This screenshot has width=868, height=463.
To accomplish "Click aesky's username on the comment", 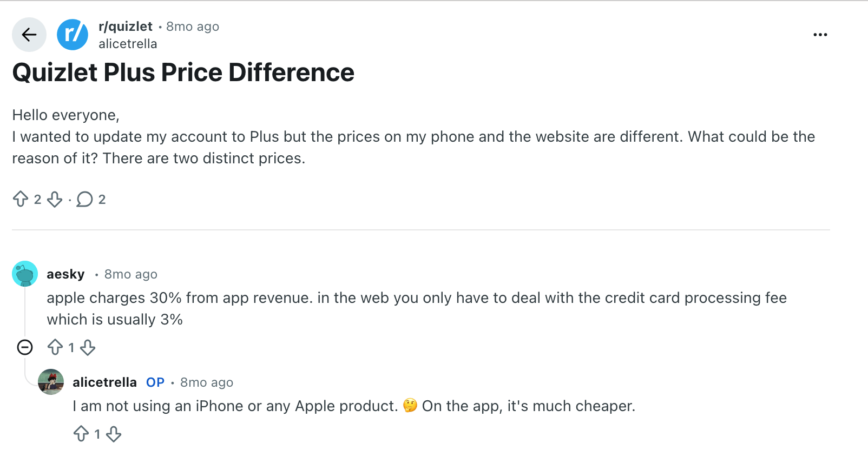I will coord(65,274).
